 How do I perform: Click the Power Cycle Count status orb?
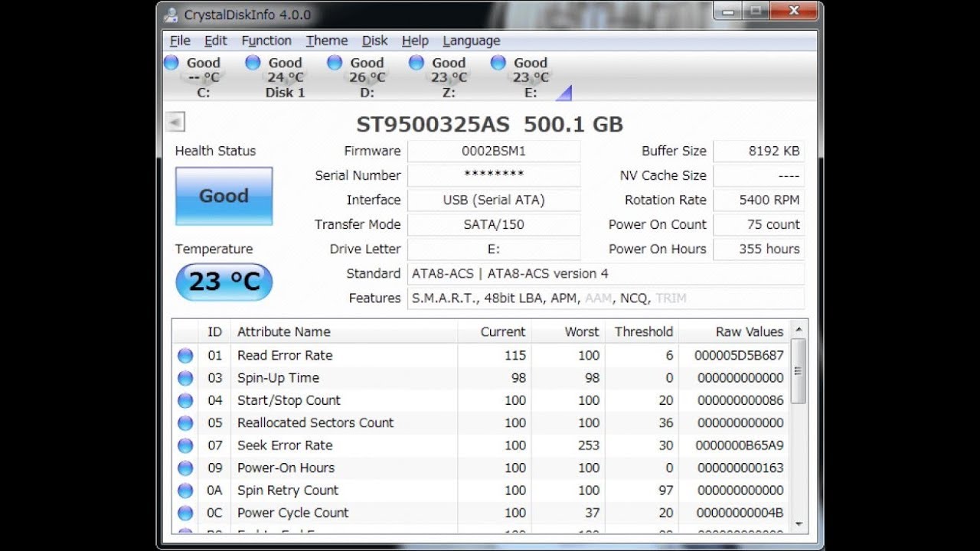tap(185, 513)
